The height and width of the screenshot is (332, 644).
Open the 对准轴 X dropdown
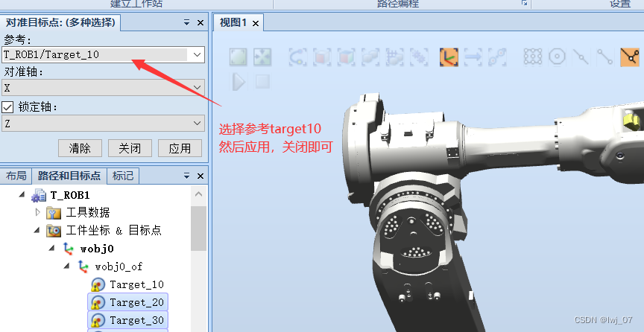197,88
